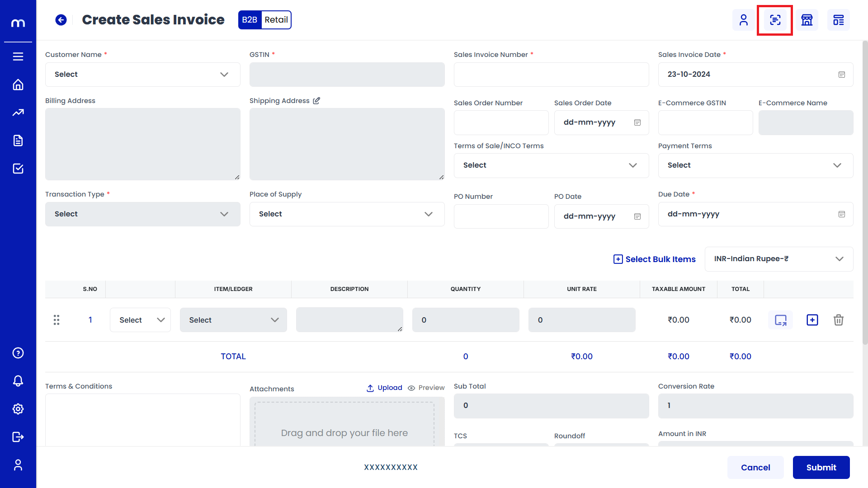The image size is (868, 488).
Task: Select the B2B toggle option
Action: [x=250, y=20]
